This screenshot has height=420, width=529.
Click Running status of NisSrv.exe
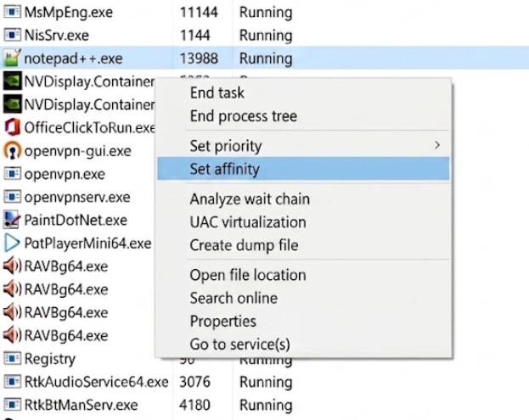click(266, 36)
